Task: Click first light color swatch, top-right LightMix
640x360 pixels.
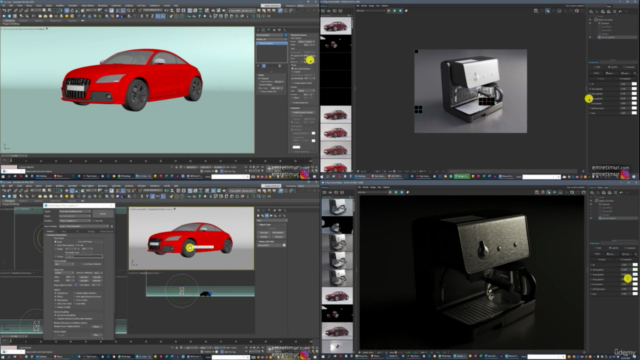Action: [x=634, y=84]
